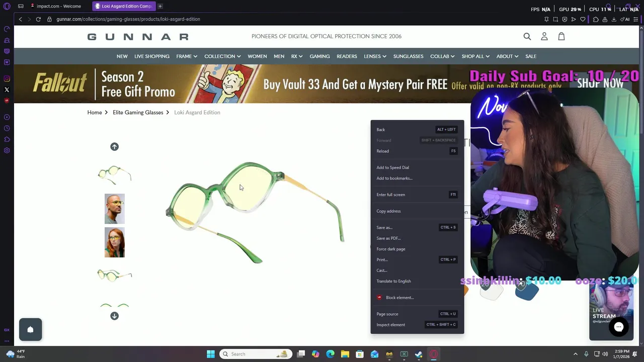This screenshot has height=362, width=644.
Task: Select the bald male model thumbnail
Action: pos(114,209)
